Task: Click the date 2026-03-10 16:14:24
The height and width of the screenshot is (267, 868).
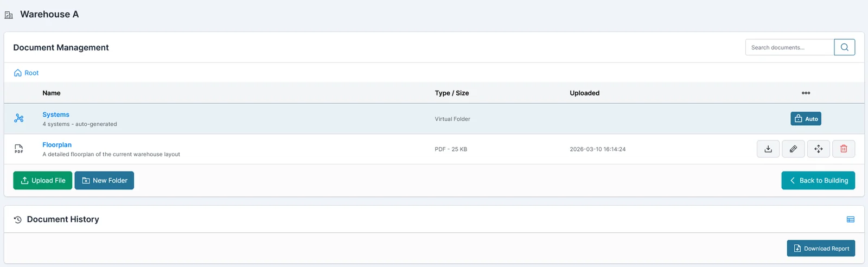Action: click(x=598, y=149)
